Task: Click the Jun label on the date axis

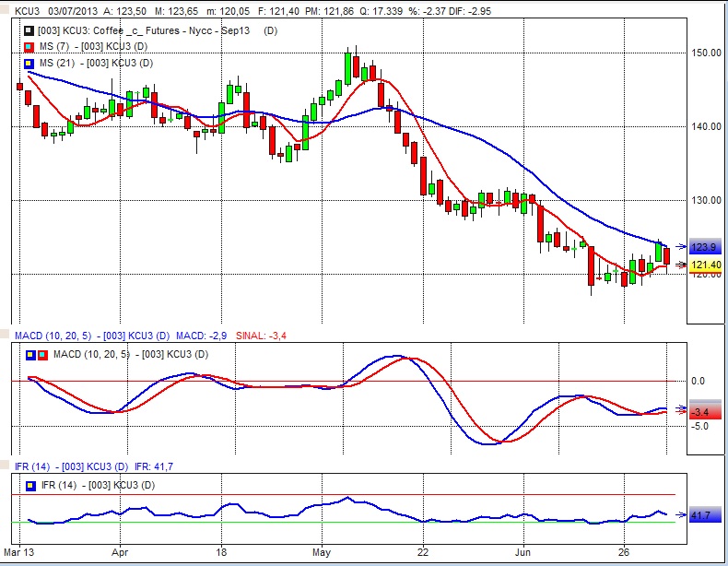Action: pos(521,554)
